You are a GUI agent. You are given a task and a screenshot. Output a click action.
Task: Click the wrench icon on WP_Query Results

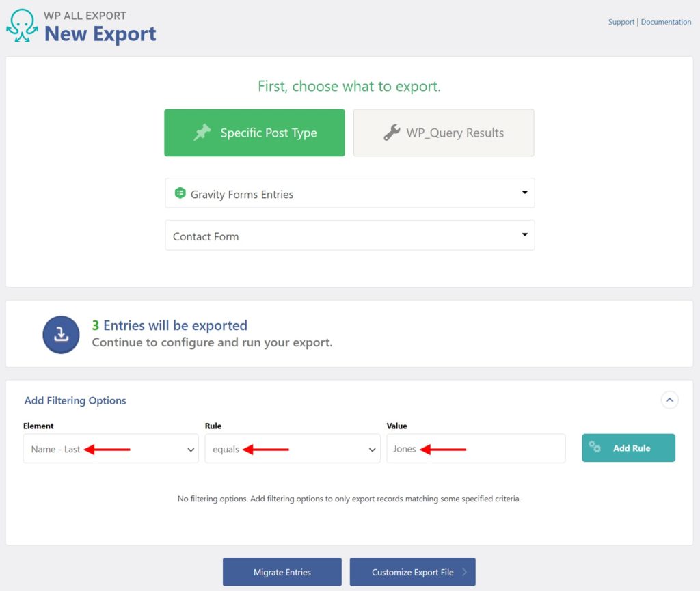[x=391, y=133]
